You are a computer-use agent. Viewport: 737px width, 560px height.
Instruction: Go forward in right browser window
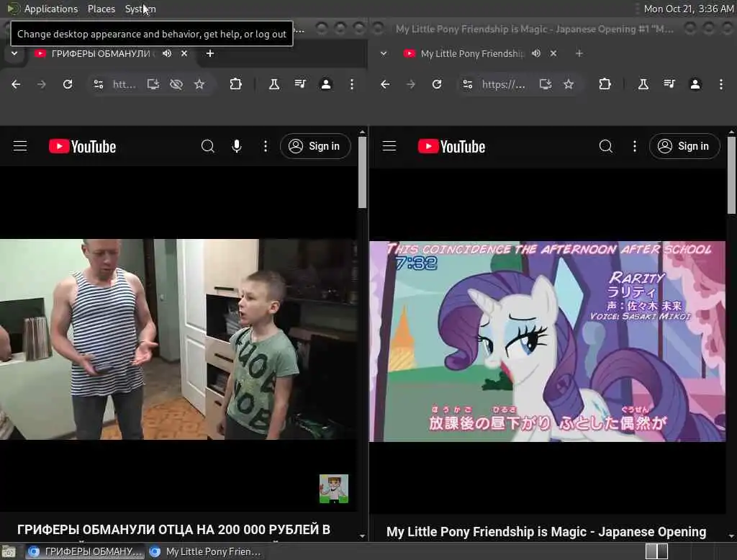pos(411,84)
